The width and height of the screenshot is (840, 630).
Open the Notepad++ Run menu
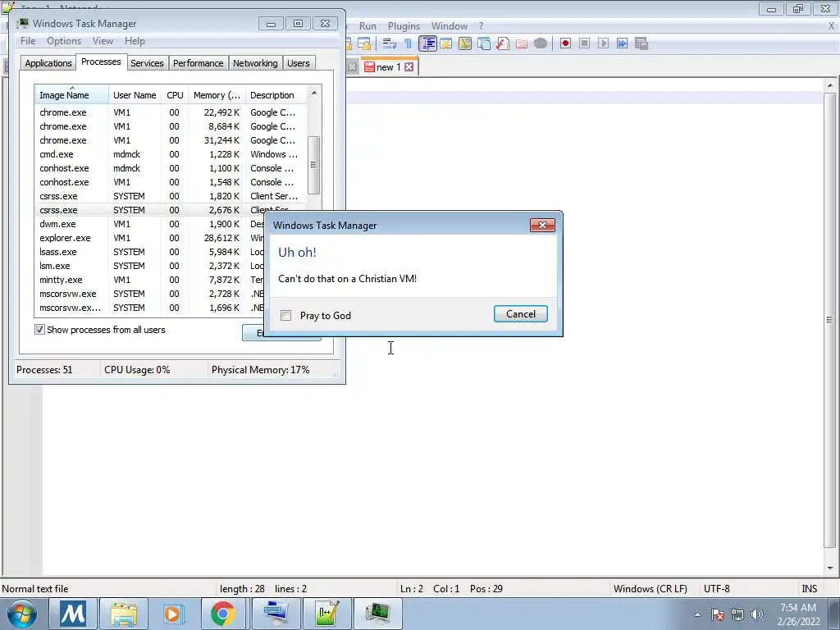[x=367, y=25]
